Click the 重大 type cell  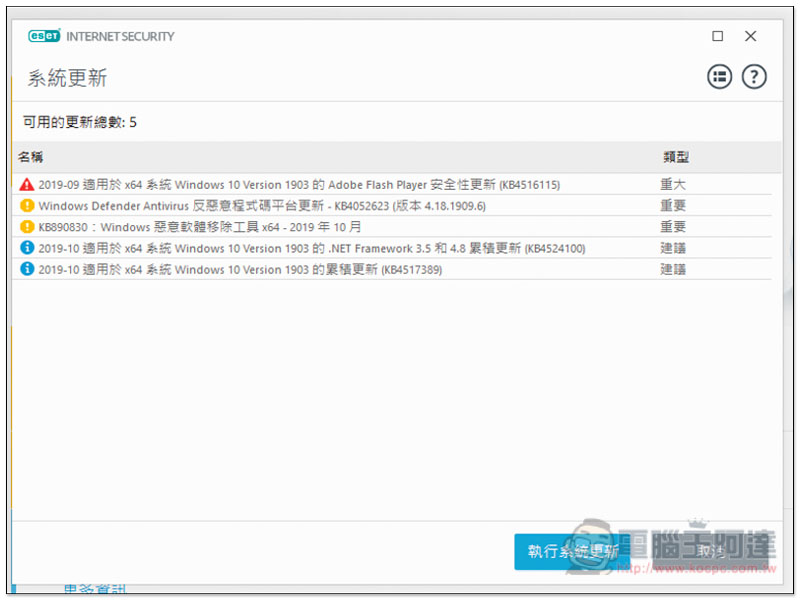pyautogui.click(x=673, y=184)
